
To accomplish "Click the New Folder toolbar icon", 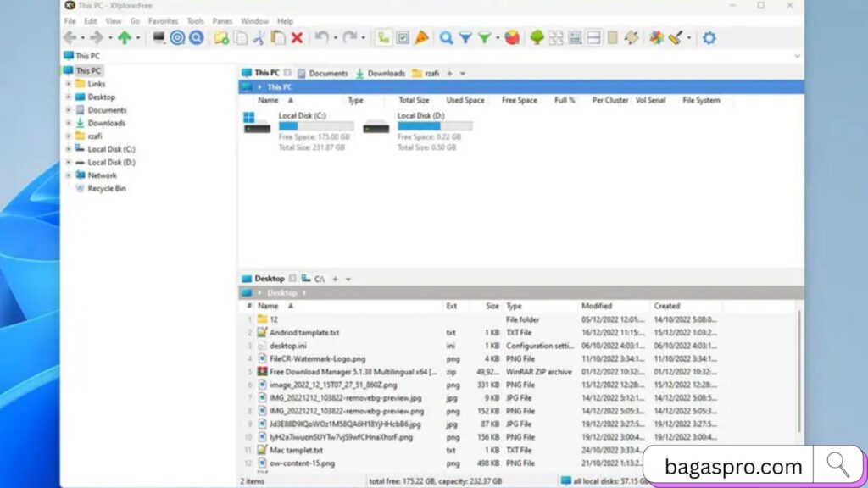I will pos(220,37).
